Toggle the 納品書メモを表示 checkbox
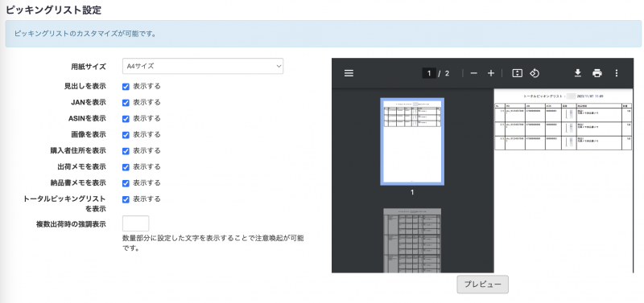 point(126,183)
